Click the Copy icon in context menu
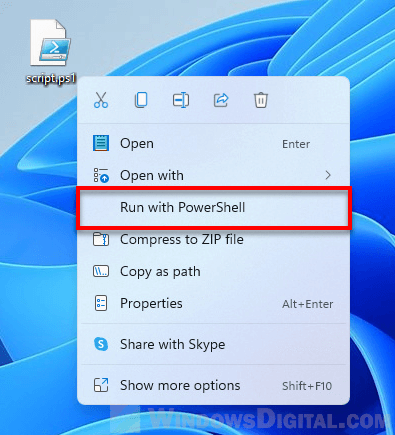The image size is (395, 435). (x=141, y=100)
